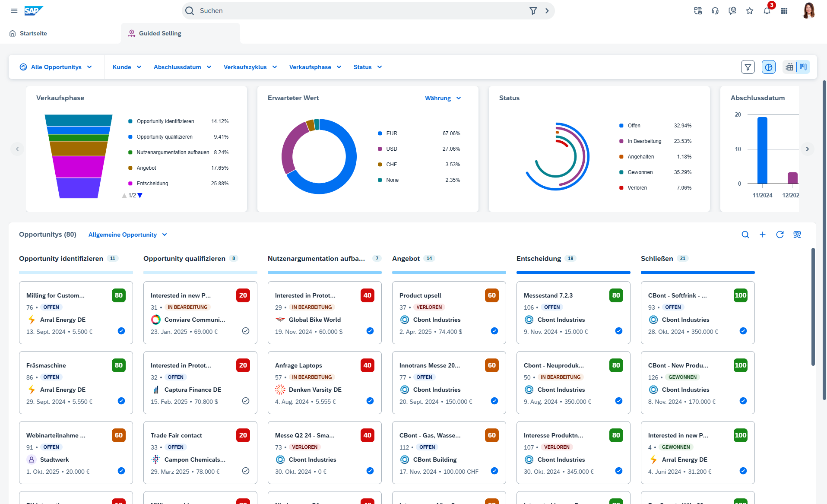Open CBont - Softfrink opportunity
Image resolution: width=827 pixels, height=504 pixels.
coord(678,295)
